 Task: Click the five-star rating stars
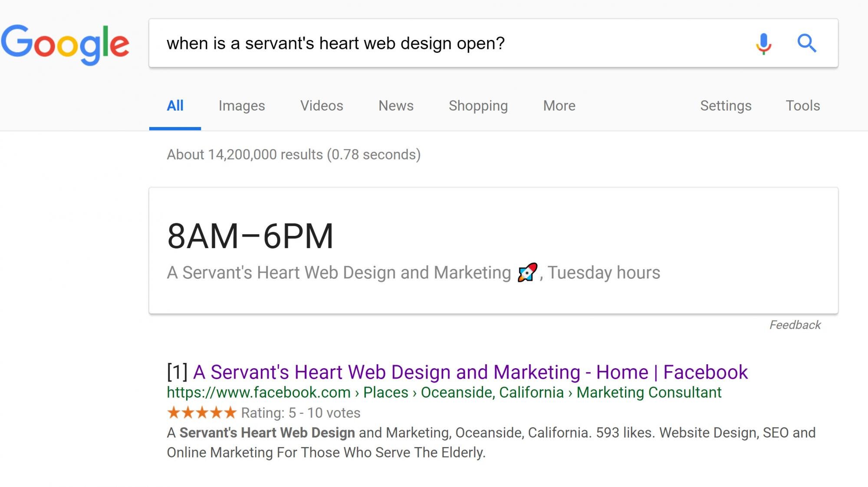202,412
